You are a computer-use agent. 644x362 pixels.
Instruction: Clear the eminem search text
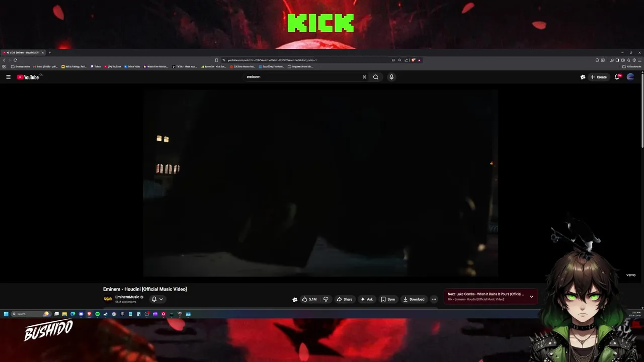pos(364,77)
